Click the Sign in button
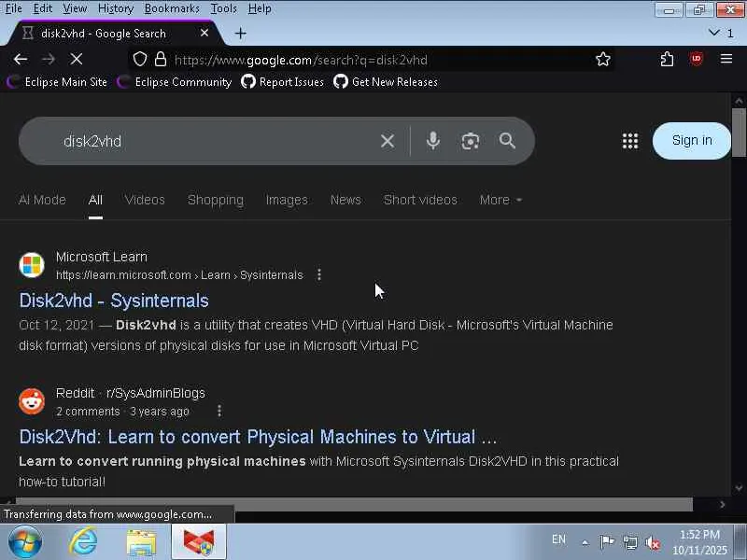Viewport: 747px width, 560px height. (691, 141)
